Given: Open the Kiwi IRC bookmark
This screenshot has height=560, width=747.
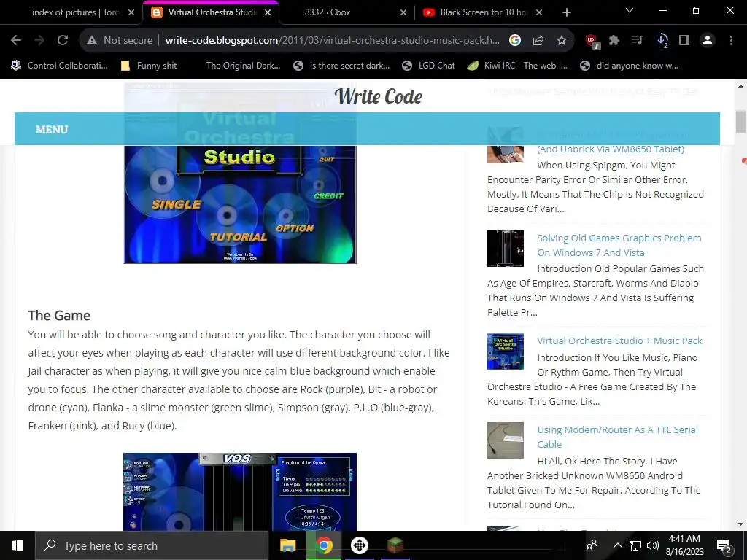Looking at the screenshot, I should pyautogui.click(x=517, y=66).
